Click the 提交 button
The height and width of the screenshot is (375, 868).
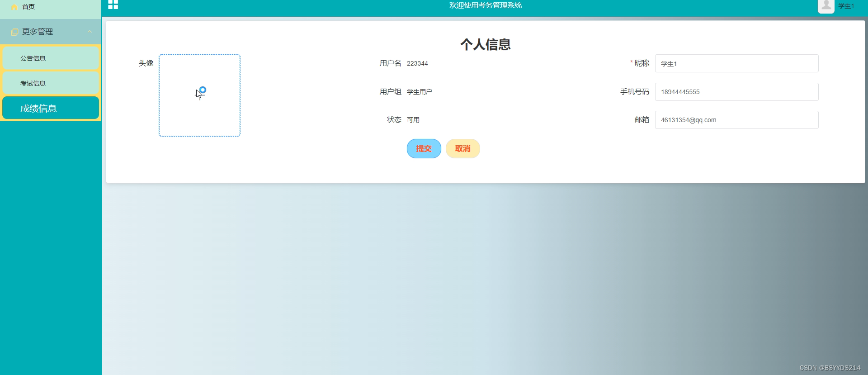click(x=424, y=148)
